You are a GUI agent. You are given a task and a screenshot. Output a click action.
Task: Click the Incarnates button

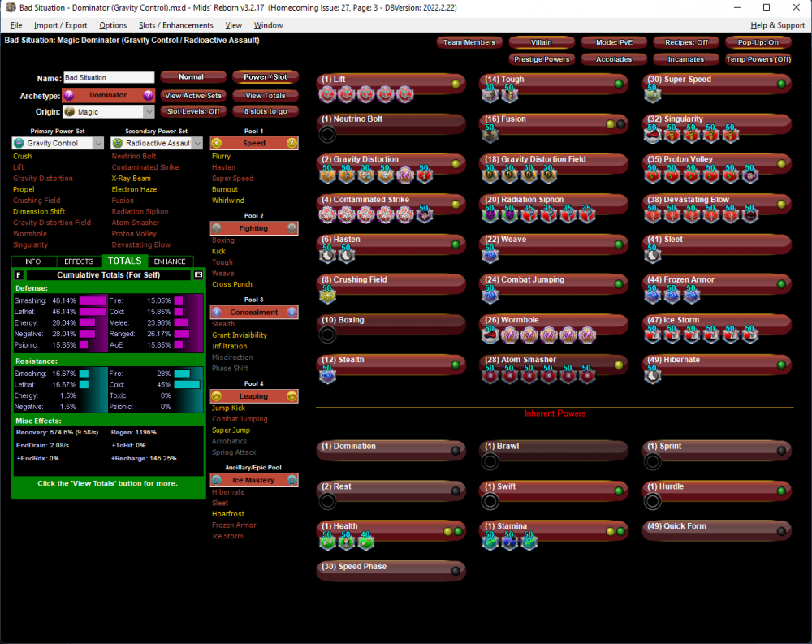click(685, 59)
